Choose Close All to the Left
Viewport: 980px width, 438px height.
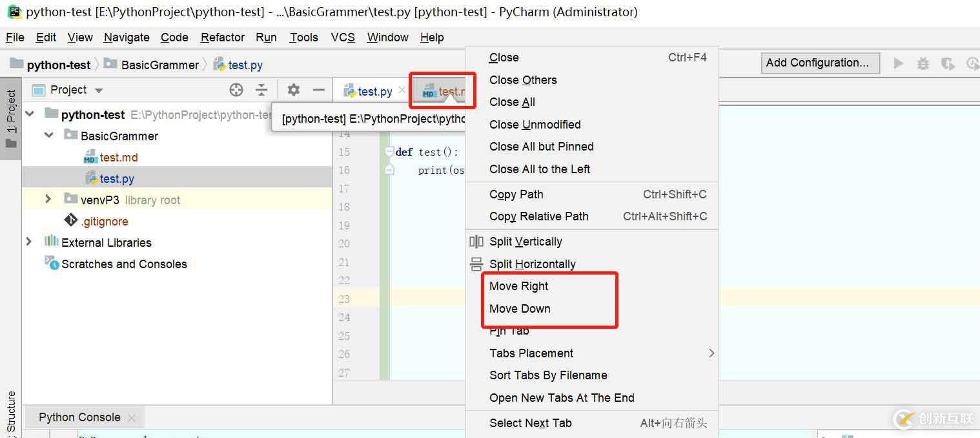592,169
